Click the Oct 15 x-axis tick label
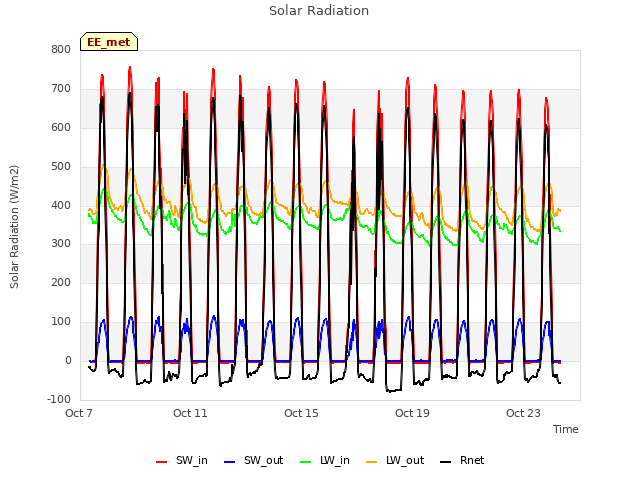The height and width of the screenshot is (480, 640). click(301, 413)
